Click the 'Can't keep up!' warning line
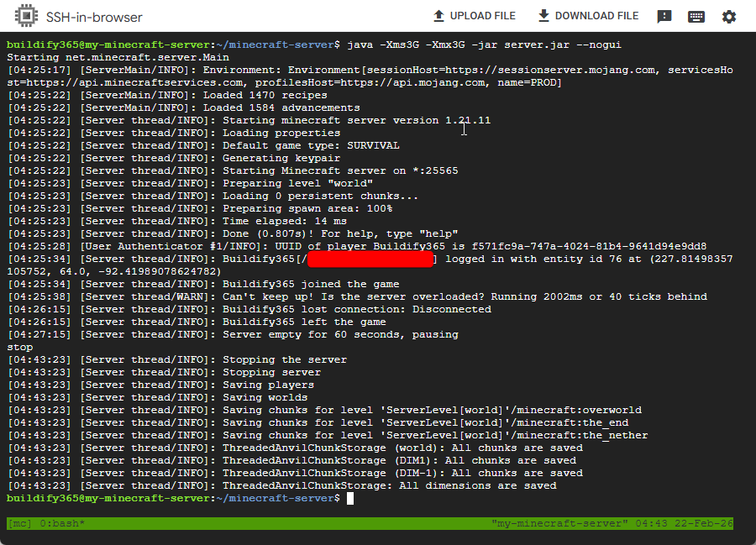Image resolution: width=756 pixels, height=545 pixels. tap(357, 296)
